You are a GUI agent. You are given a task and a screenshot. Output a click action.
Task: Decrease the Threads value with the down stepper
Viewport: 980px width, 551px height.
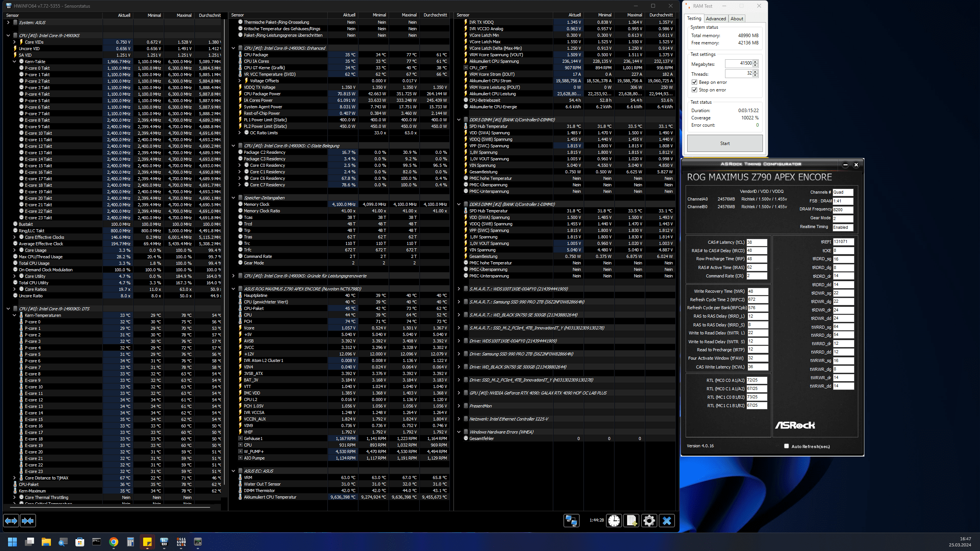[755, 75]
